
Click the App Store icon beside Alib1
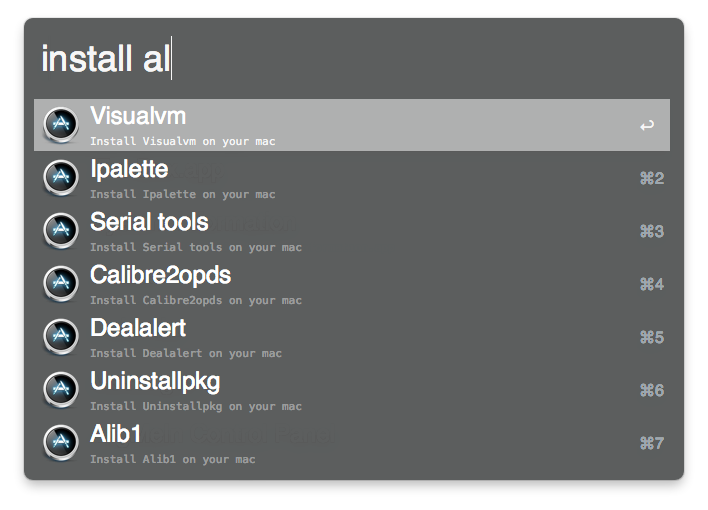(x=61, y=443)
